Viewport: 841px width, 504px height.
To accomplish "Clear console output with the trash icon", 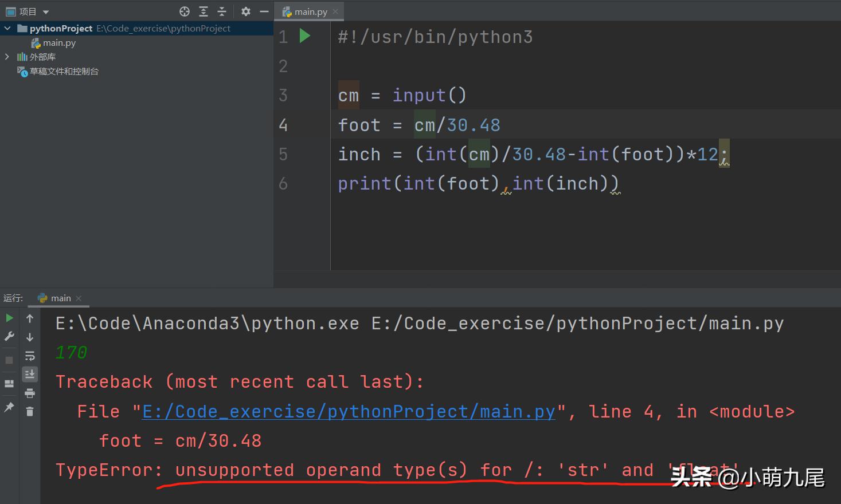I will (x=30, y=411).
